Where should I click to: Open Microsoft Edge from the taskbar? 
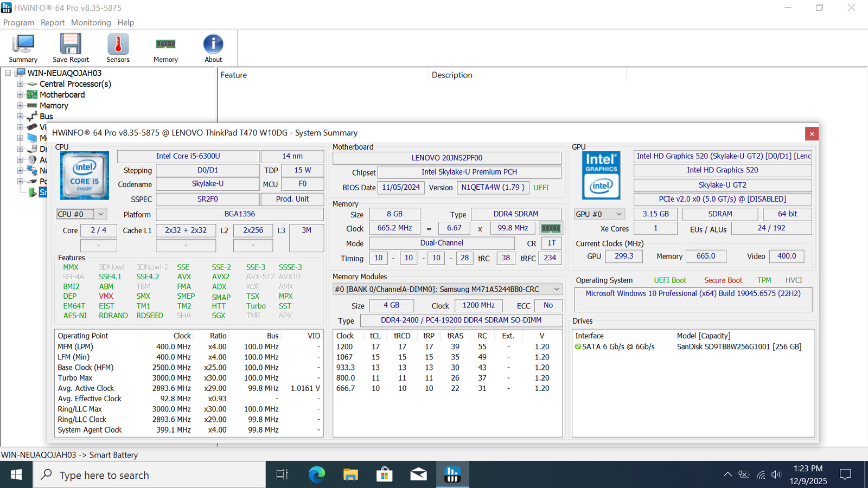point(317,475)
